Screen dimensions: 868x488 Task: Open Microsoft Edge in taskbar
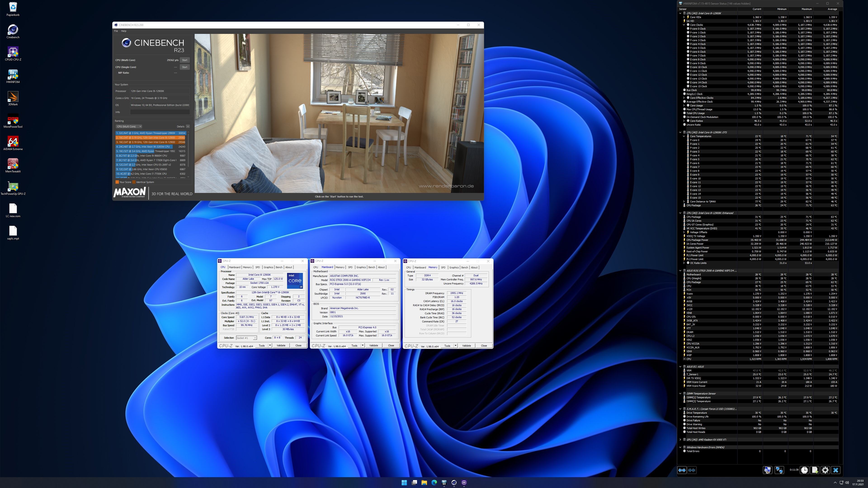point(434,482)
